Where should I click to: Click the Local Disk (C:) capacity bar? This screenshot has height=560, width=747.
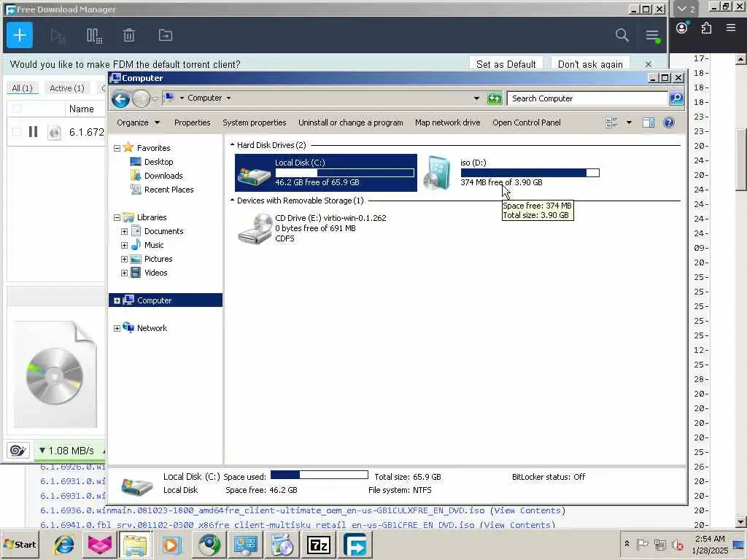pyautogui.click(x=344, y=173)
